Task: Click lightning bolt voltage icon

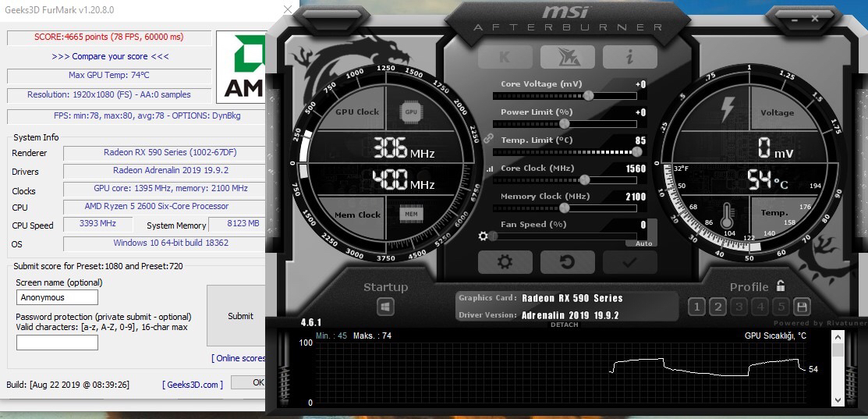Action: [728, 109]
